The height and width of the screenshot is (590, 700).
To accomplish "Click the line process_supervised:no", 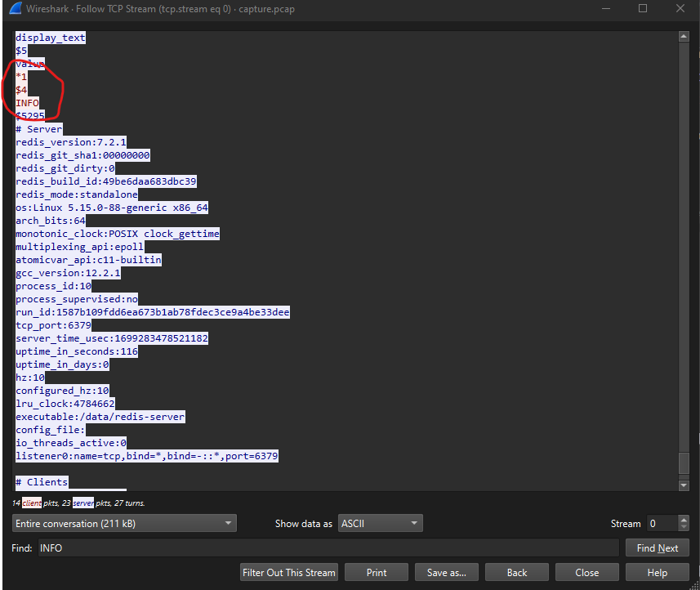I will (x=77, y=299).
